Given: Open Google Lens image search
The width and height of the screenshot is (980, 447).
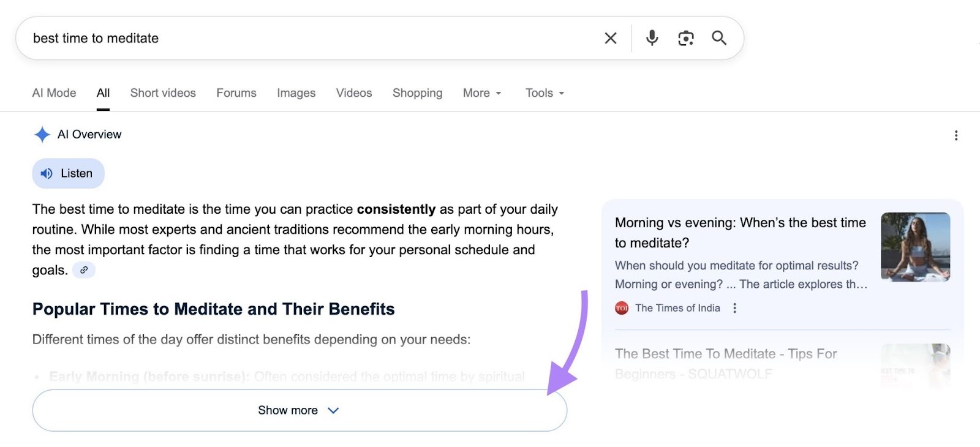Looking at the screenshot, I should pyautogui.click(x=685, y=37).
